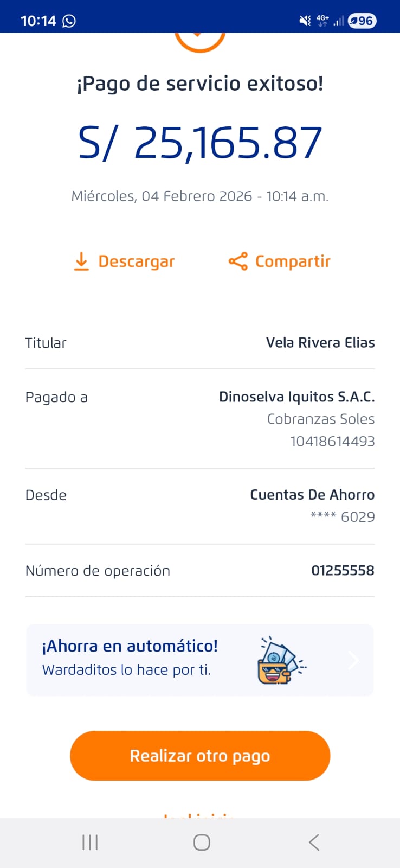Tap the Descargar text link

(x=136, y=261)
